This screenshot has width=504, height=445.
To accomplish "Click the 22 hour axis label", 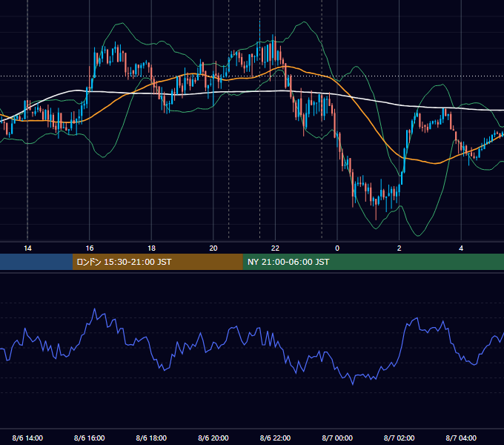I will pyautogui.click(x=275, y=248).
